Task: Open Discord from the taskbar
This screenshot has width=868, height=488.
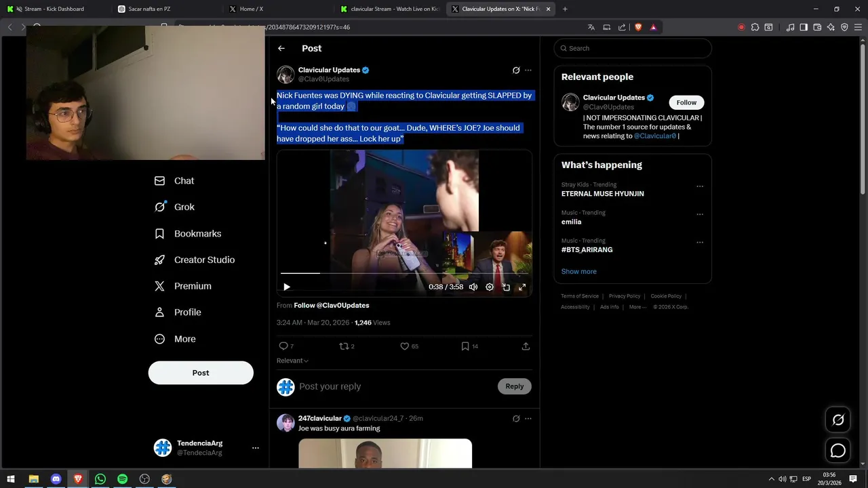Action: click(x=56, y=479)
